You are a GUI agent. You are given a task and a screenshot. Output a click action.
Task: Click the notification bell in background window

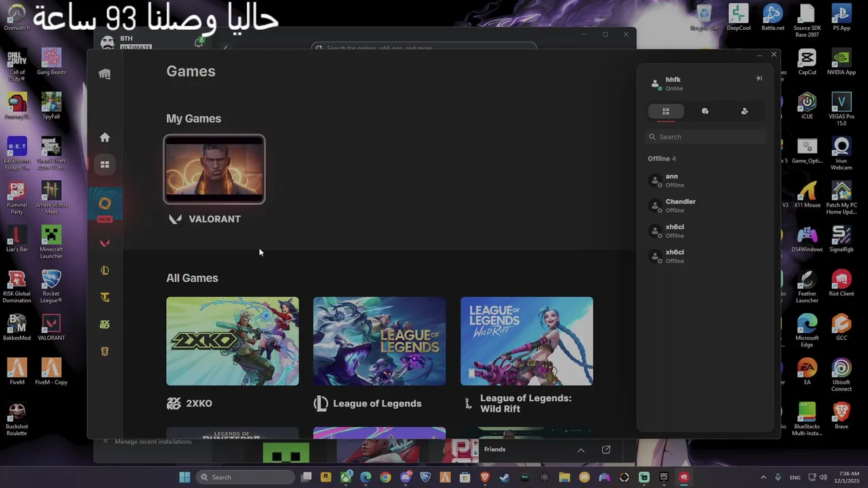[x=199, y=43]
